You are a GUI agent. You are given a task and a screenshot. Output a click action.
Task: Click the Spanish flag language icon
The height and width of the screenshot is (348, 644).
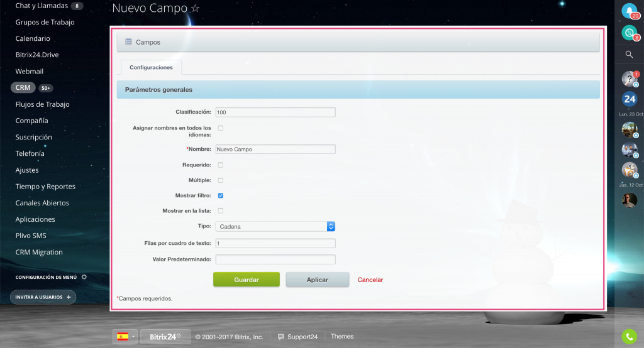(x=123, y=337)
